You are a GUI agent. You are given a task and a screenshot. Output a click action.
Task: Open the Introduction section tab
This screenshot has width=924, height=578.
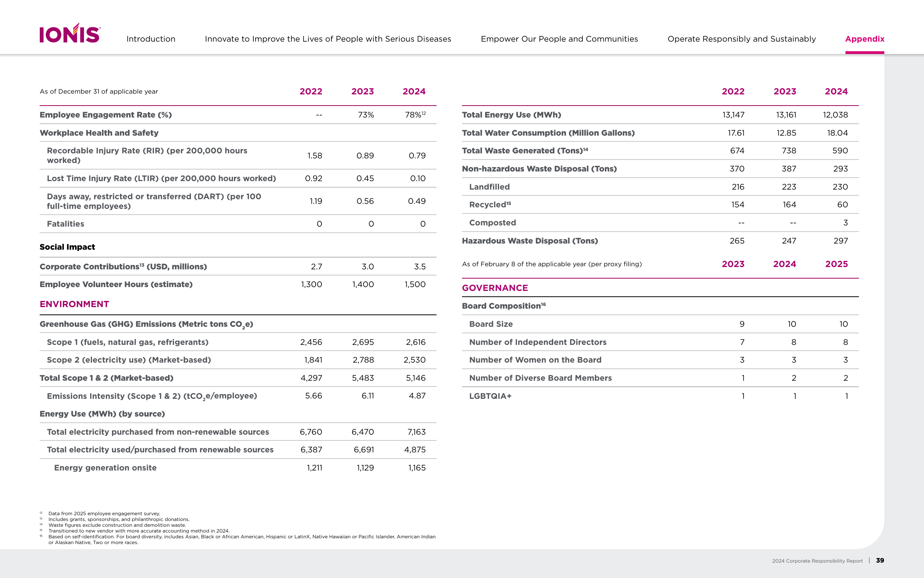151,39
